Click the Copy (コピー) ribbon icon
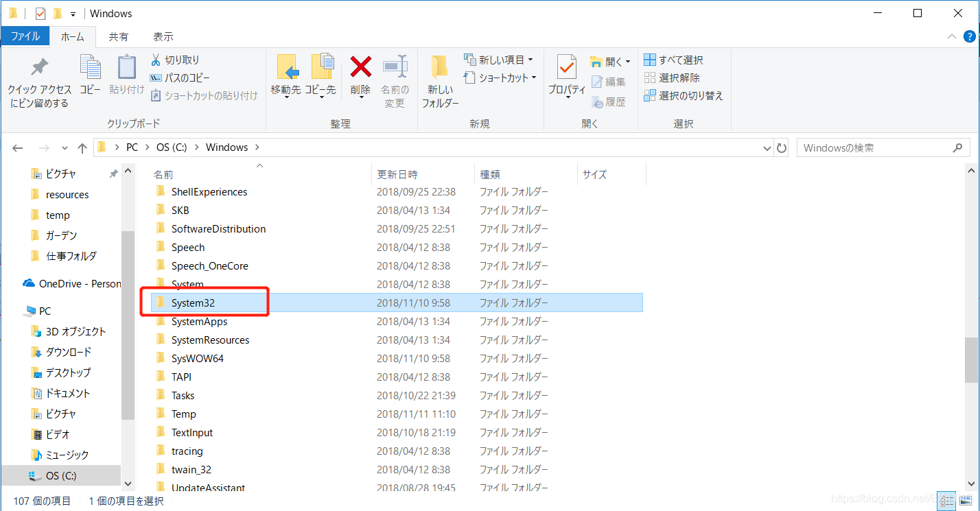 90,67
